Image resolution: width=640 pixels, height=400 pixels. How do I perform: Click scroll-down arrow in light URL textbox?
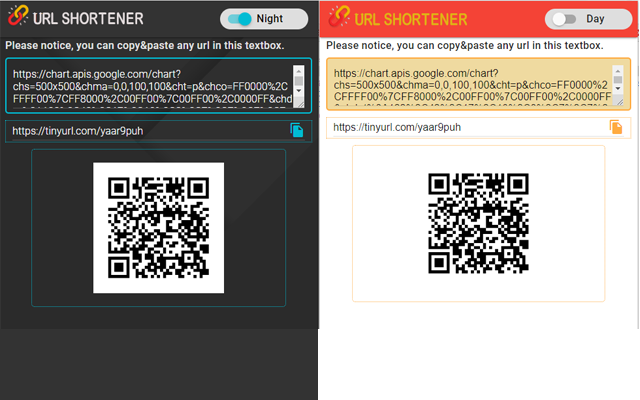pos(618,89)
